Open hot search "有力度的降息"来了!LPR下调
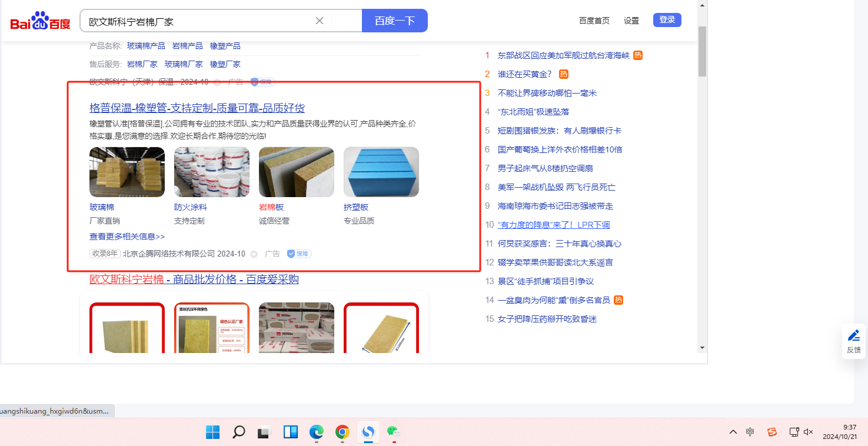 [x=554, y=225]
